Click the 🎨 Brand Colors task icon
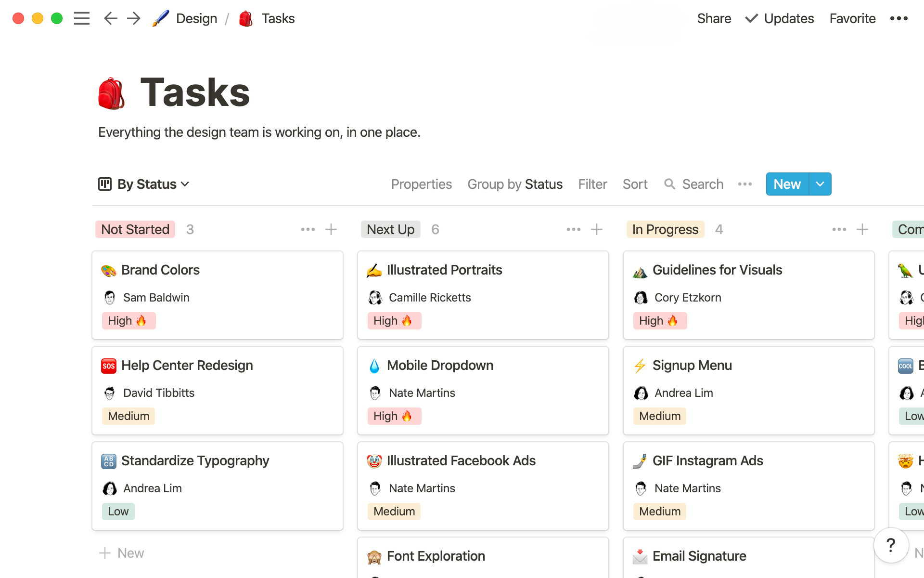924x578 pixels. tap(108, 270)
